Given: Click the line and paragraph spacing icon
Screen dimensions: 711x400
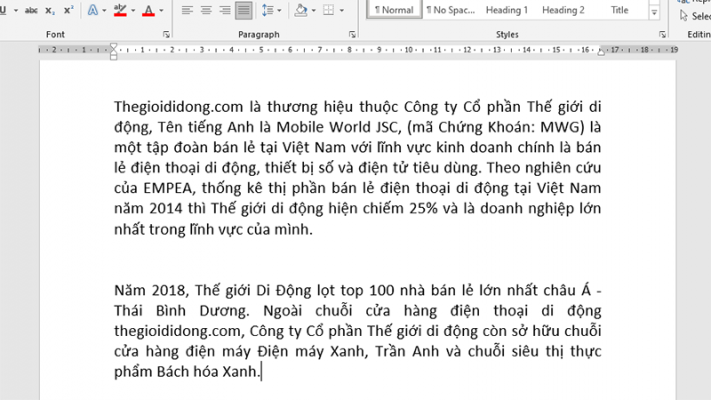Looking at the screenshot, I should 268,10.
